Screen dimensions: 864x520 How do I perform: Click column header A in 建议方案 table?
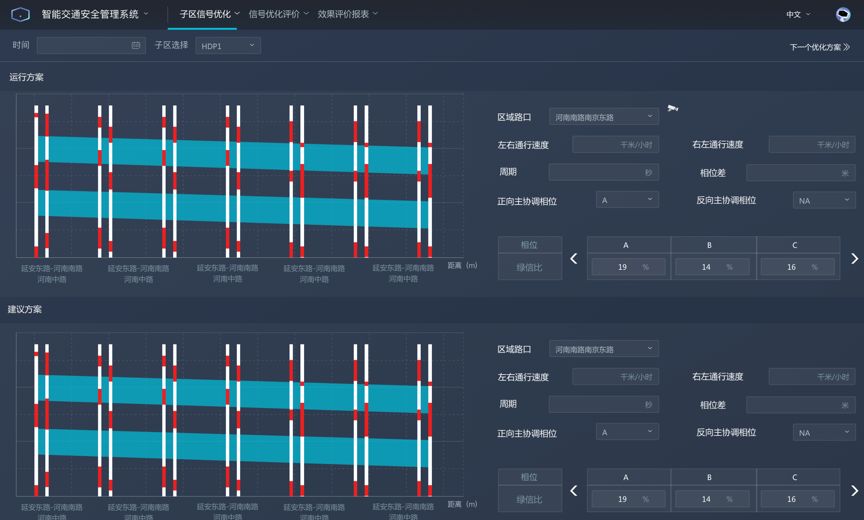(x=629, y=478)
